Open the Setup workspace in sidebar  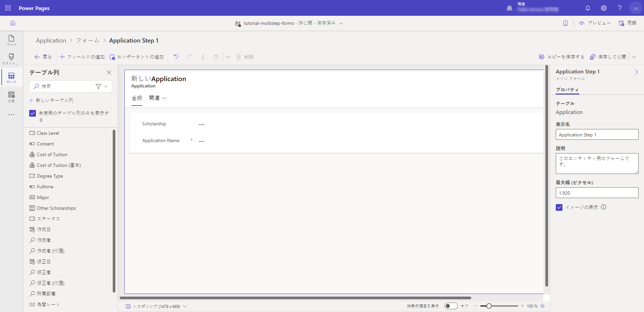[x=11, y=97]
